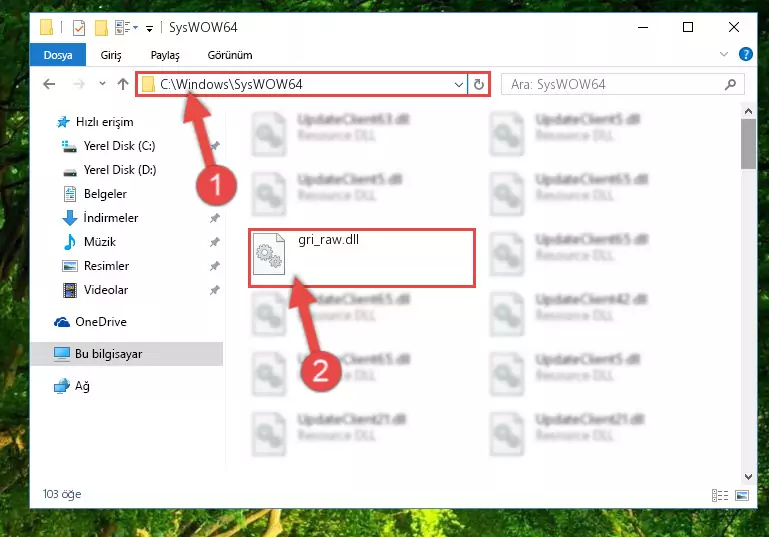The width and height of the screenshot is (769, 537).
Task: Click the Properties quick access toolbar icon
Action: click(78, 27)
